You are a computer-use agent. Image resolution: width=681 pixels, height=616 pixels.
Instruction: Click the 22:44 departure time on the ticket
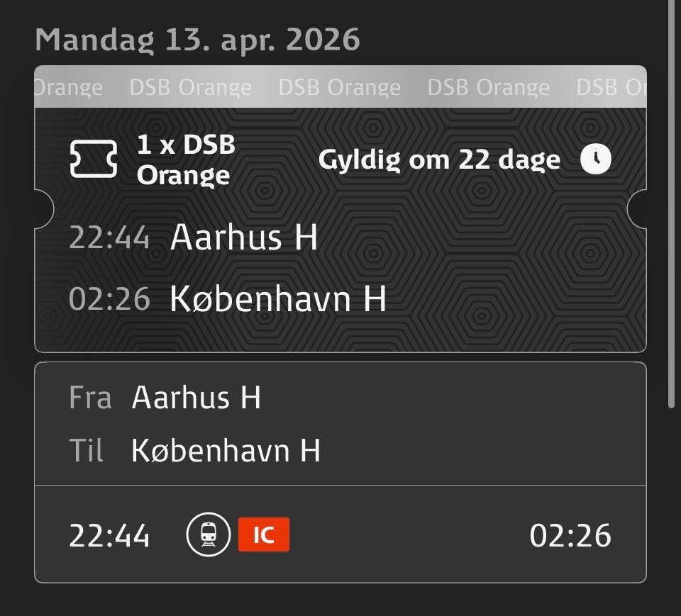pyautogui.click(x=109, y=237)
